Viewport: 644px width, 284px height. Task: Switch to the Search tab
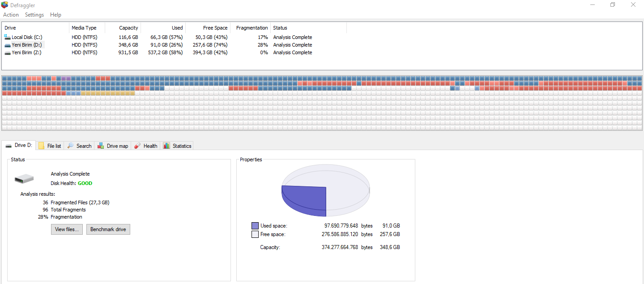pyautogui.click(x=79, y=146)
